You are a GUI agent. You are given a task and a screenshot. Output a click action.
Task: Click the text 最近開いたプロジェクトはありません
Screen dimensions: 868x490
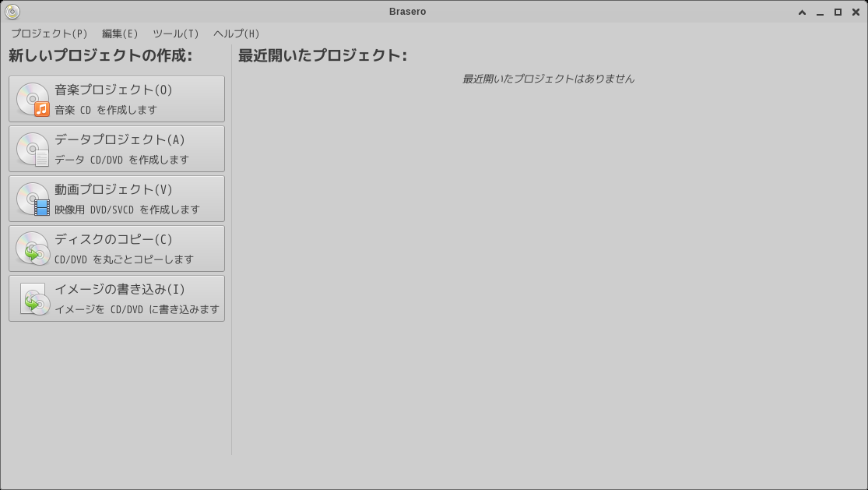[549, 79]
